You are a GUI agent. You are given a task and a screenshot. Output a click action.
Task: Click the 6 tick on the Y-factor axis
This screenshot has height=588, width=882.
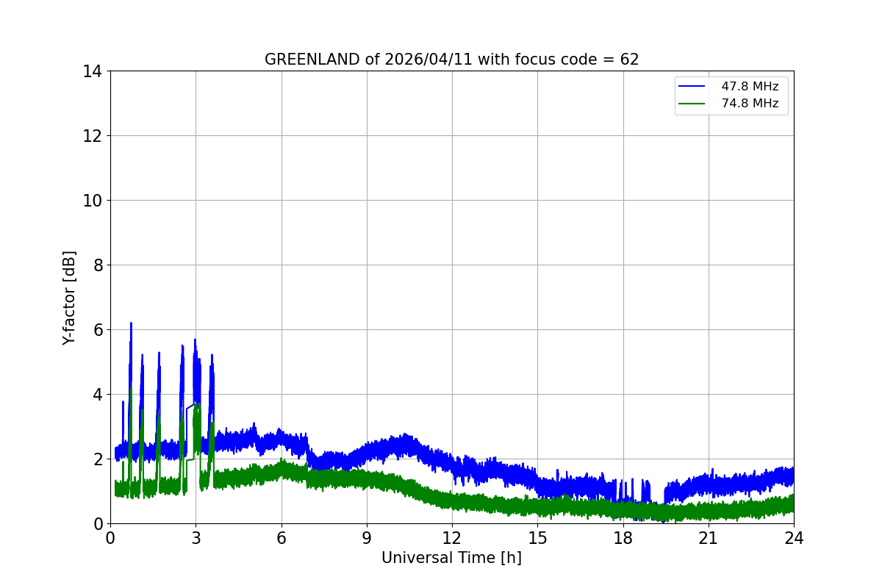click(97, 330)
